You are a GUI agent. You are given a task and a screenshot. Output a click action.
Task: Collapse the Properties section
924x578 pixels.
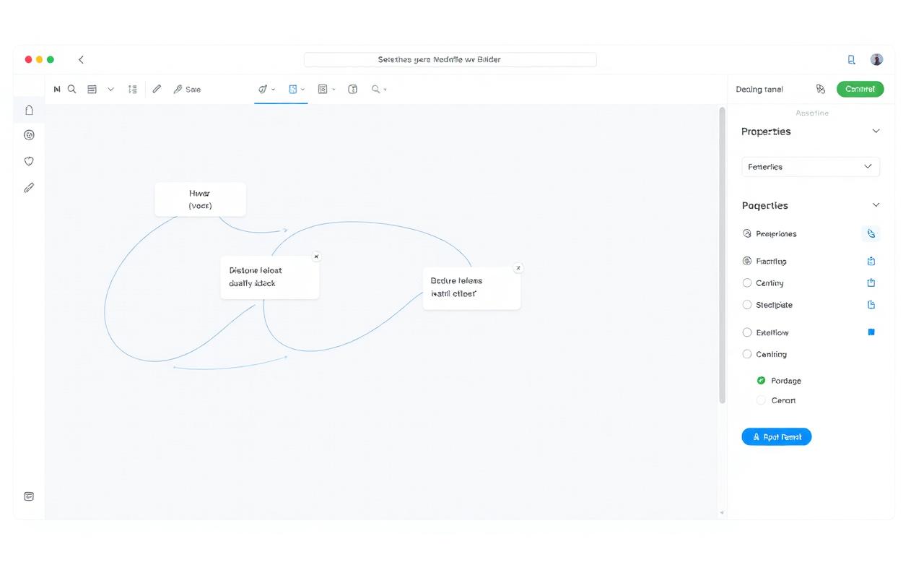(876, 131)
